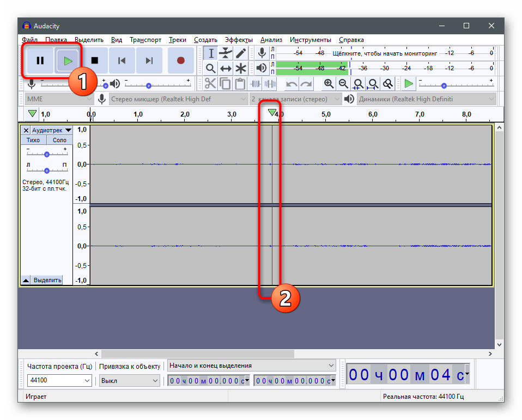Zoom in with the plus magnifier
The height and width of the screenshot is (420, 522).
tap(329, 83)
